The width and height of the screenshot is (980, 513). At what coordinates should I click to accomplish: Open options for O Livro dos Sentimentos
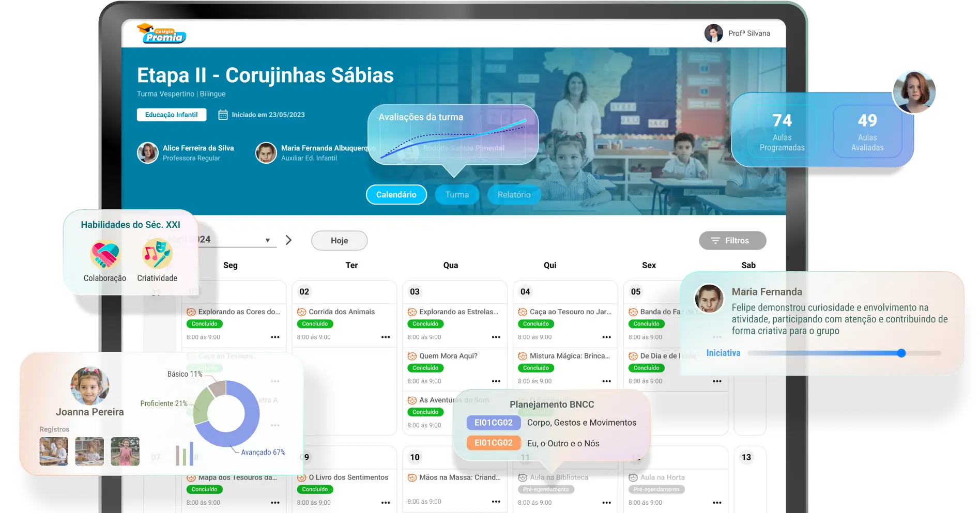(x=386, y=502)
